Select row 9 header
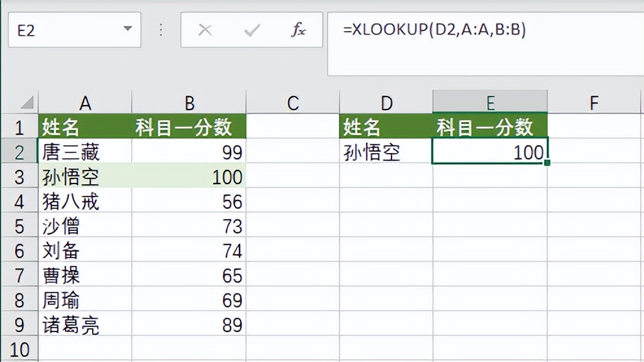644x362 pixels. pyautogui.click(x=19, y=324)
